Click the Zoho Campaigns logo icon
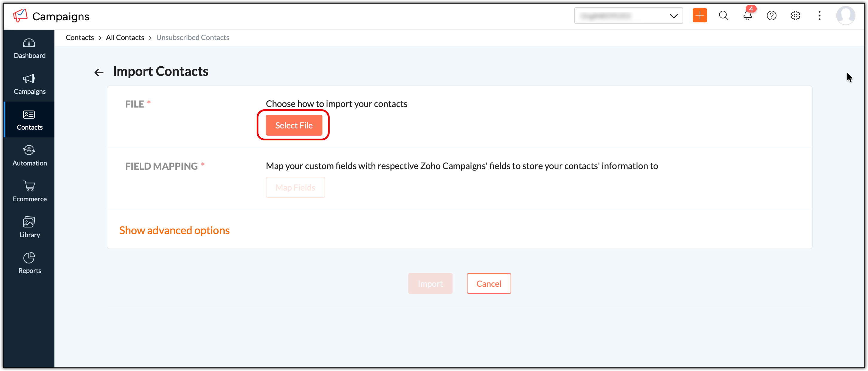The image size is (868, 371). click(20, 16)
